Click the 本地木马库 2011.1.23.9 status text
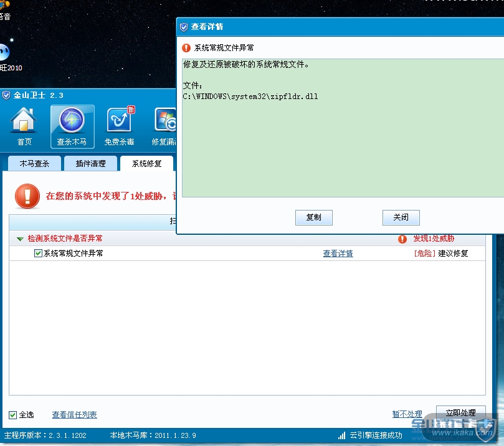This screenshot has width=504, height=446. click(153, 435)
